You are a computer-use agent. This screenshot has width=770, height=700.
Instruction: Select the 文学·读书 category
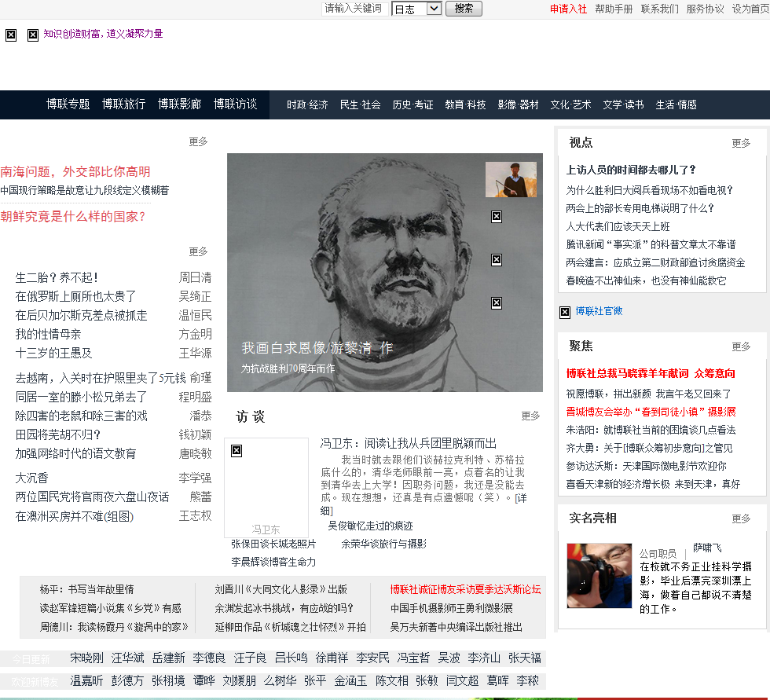point(623,104)
